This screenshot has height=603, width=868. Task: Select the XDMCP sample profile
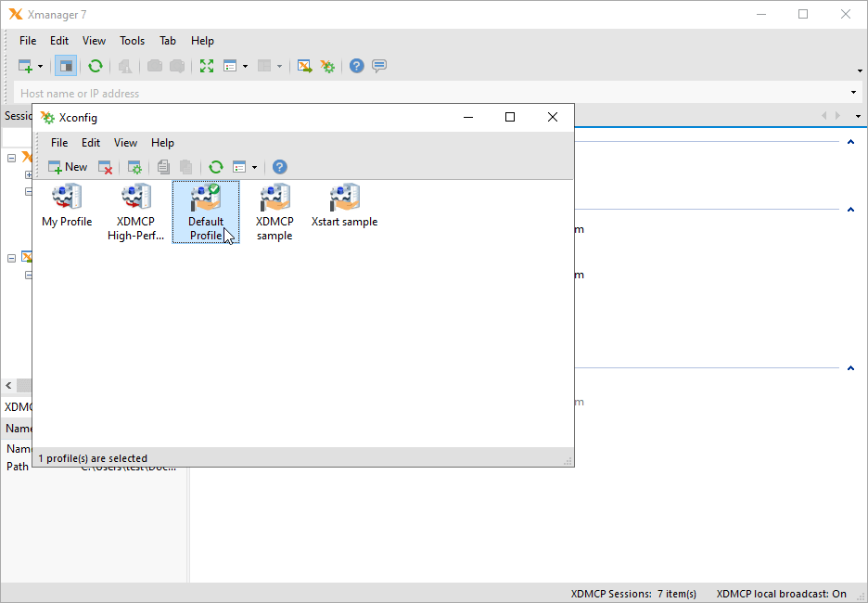274,212
